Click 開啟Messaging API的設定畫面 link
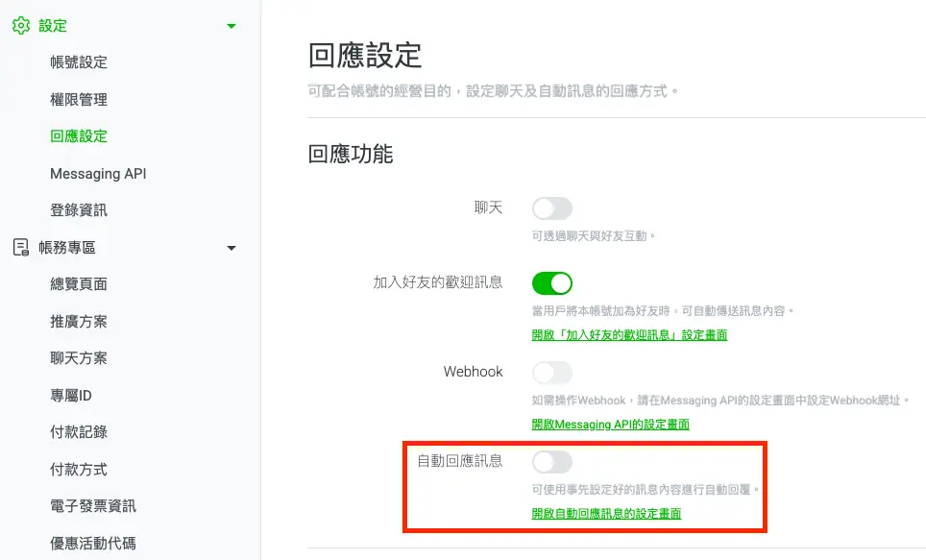Screen dimensions: 926x560 pos(611,425)
